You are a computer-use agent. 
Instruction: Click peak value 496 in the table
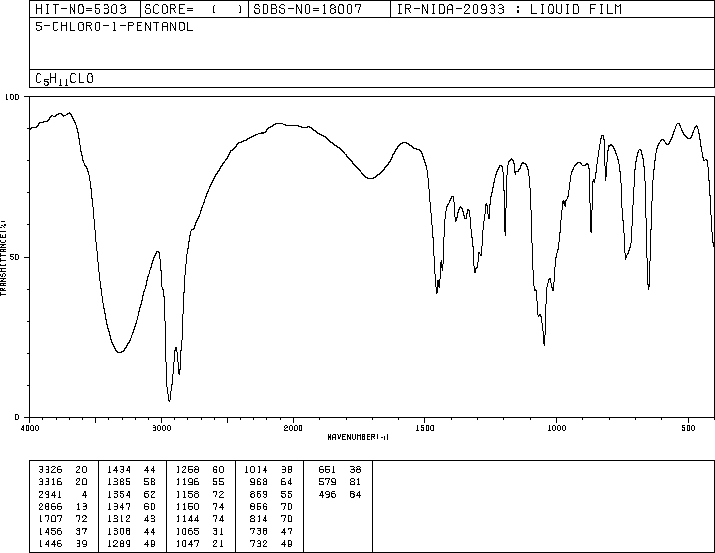pos(327,494)
